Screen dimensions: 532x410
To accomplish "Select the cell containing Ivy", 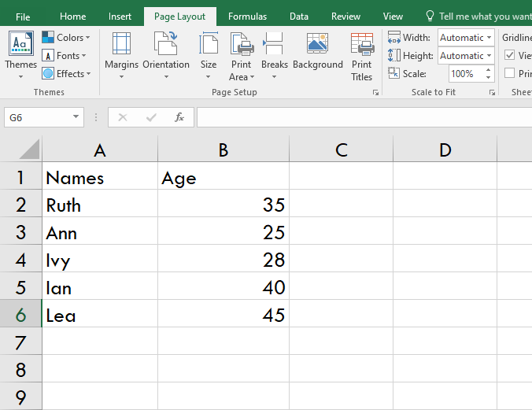I will 100,260.
